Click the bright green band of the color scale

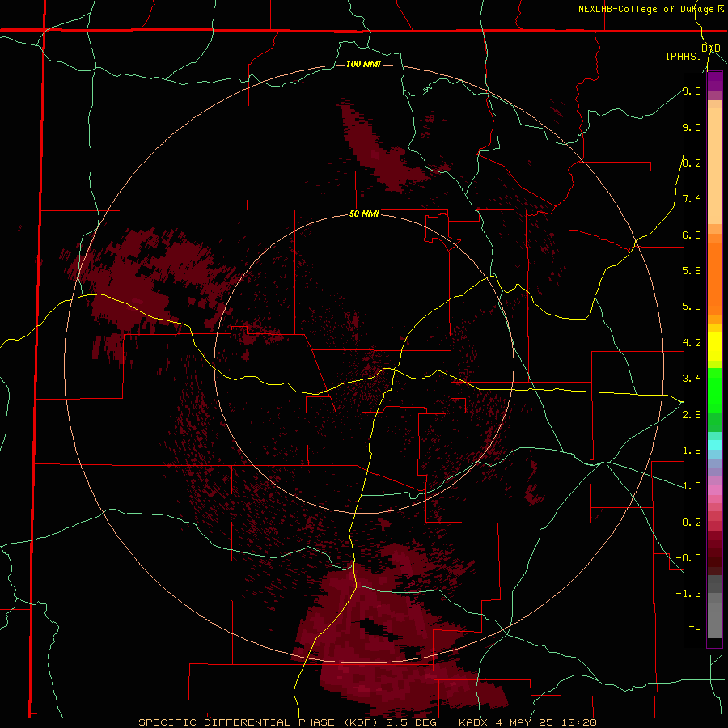714,390
